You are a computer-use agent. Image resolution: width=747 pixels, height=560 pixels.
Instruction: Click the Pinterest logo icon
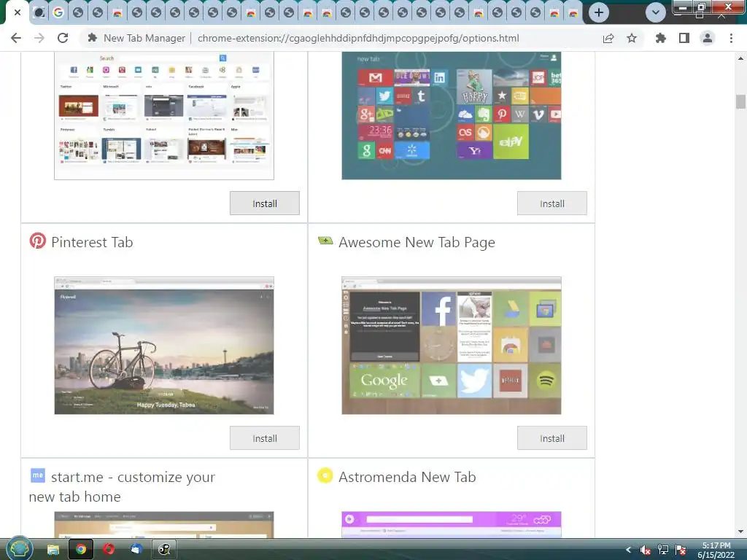click(38, 241)
